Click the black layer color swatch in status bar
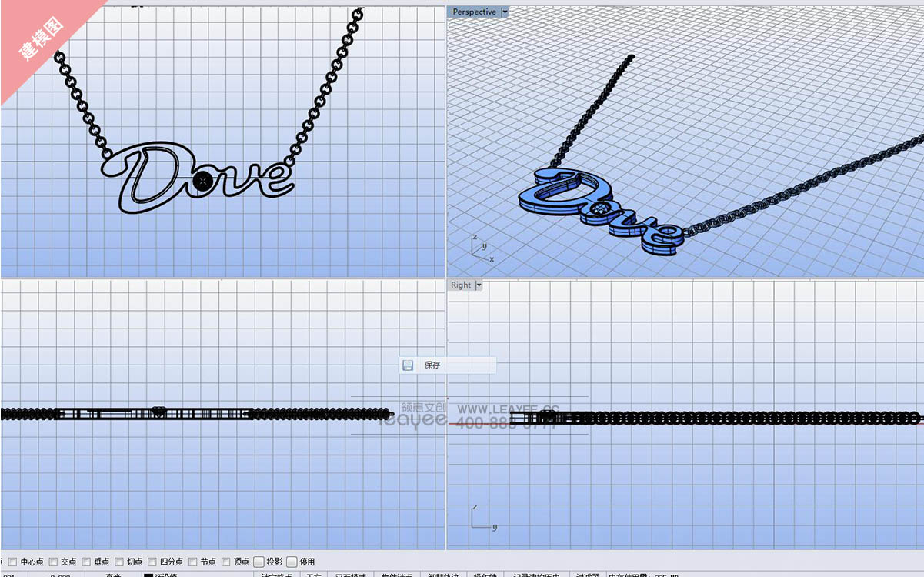 pos(148,575)
